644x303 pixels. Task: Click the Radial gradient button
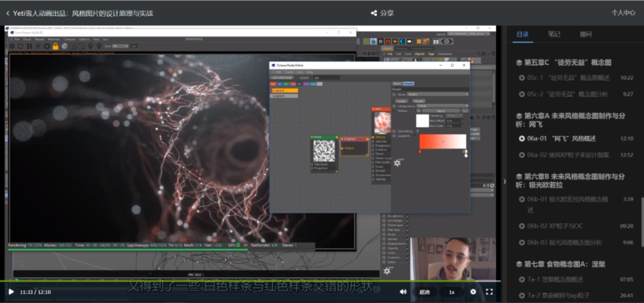tap(419, 101)
